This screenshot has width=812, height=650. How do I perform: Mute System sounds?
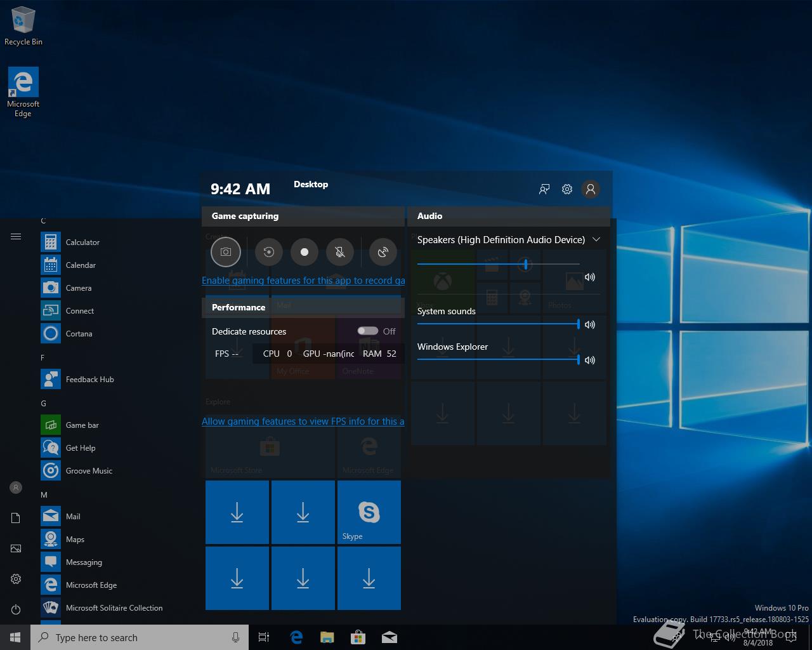[x=590, y=324]
